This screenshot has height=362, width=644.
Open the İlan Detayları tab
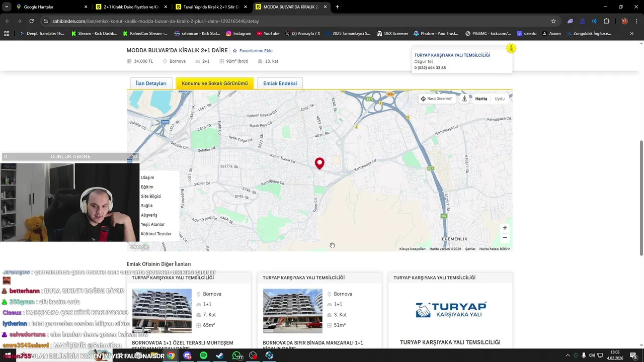pyautogui.click(x=151, y=83)
